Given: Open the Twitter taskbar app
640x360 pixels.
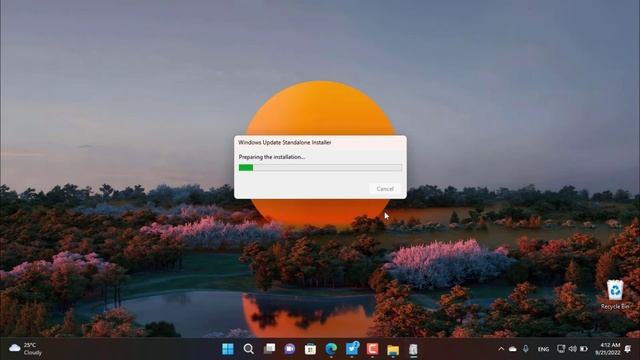Looking at the screenshot, I should coord(352,349).
